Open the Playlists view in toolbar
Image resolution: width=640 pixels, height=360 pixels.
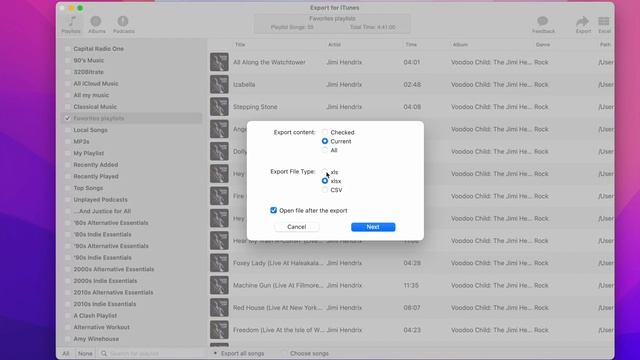(x=71, y=24)
